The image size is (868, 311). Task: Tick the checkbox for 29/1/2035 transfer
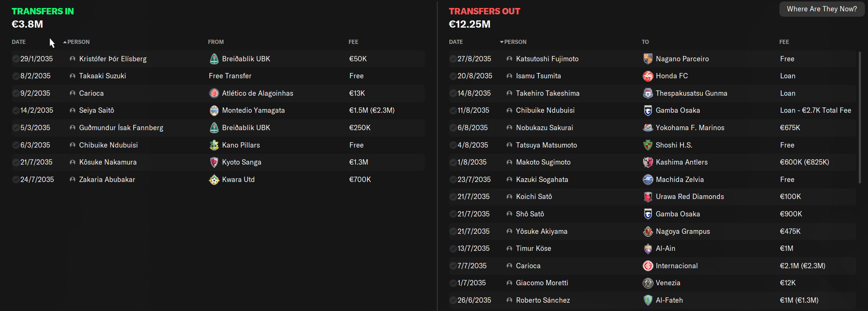[16, 59]
